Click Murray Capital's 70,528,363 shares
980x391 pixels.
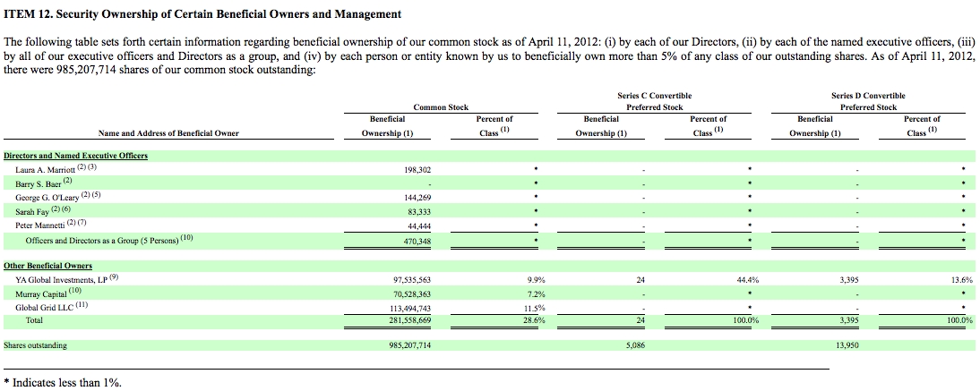click(x=412, y=293)
